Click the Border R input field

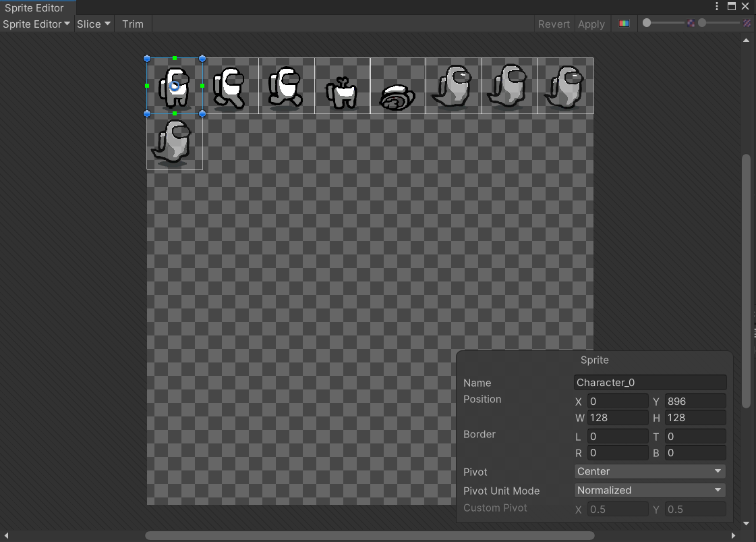[x=618, y=453]
